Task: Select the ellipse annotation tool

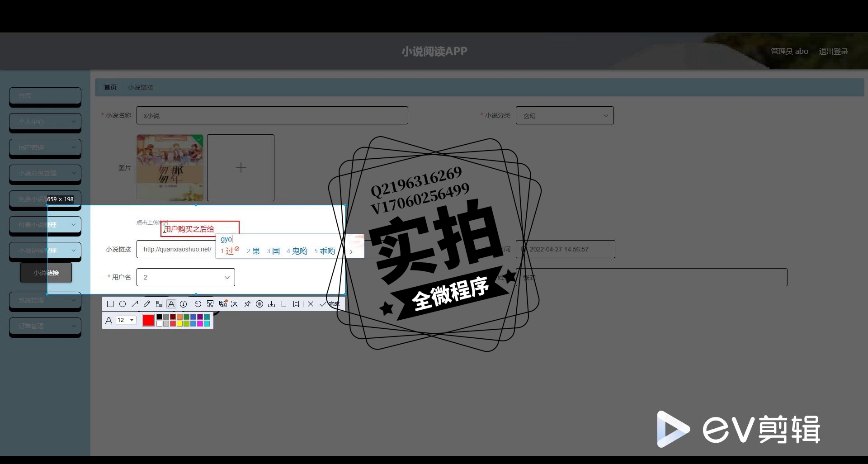Action: pyautogui.click(x=122, y=304)
